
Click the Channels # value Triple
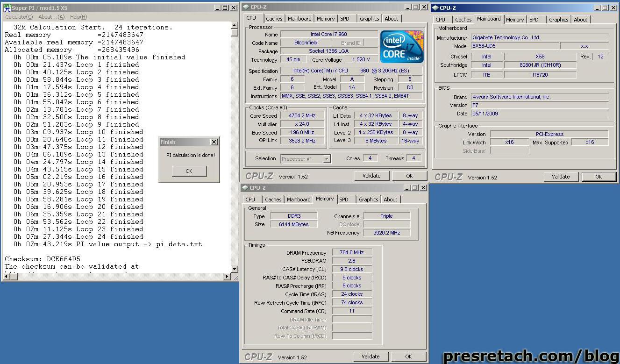[x=387, y=216]
